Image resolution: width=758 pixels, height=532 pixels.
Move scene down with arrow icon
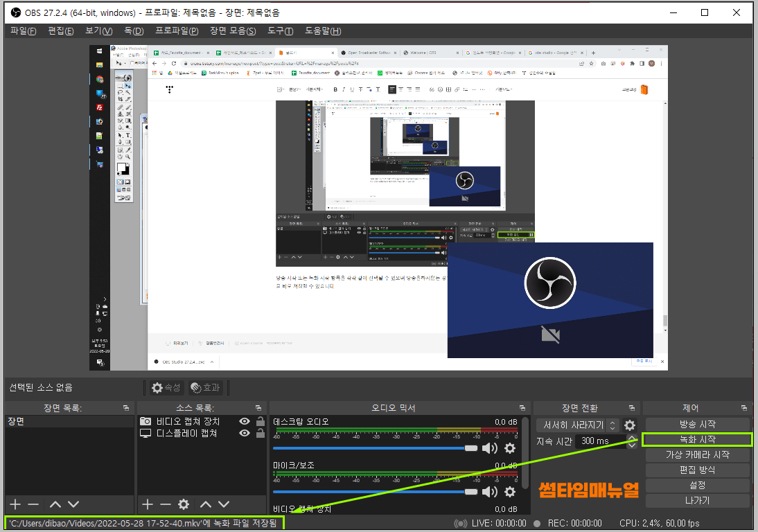73,504
